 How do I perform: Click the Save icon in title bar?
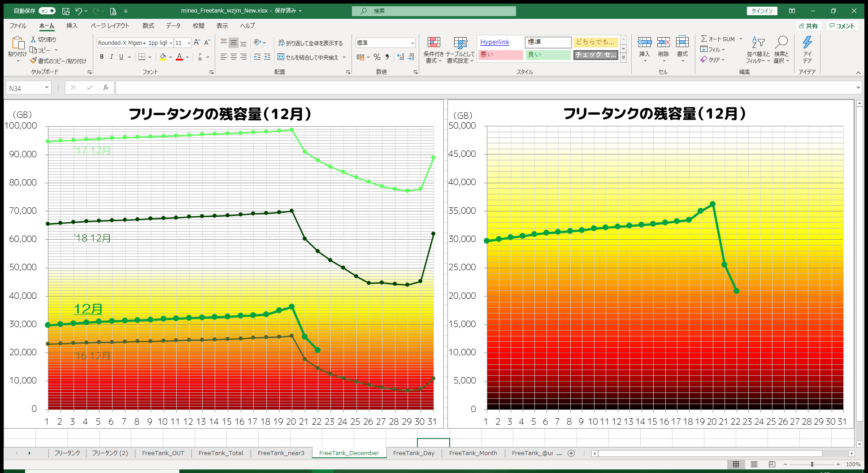[x=66, y=11]
